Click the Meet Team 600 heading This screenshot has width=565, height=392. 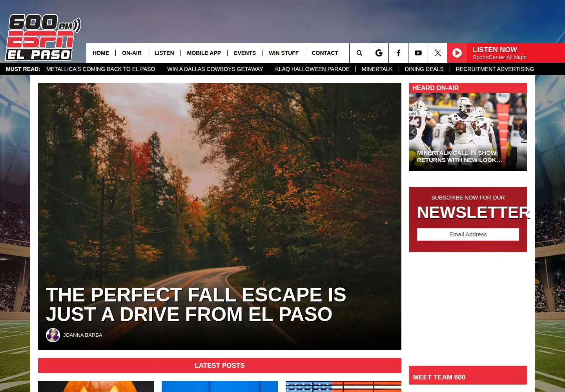[x=439, y=377]
